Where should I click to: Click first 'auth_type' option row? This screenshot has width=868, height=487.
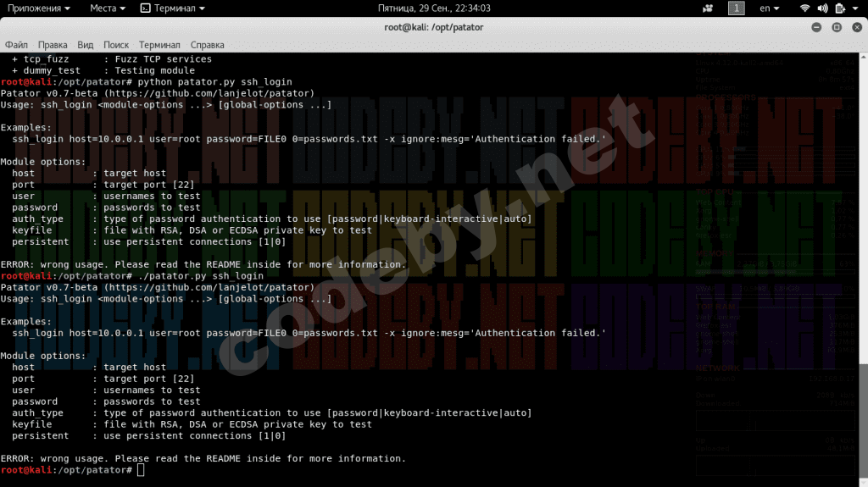(x=272, y=219)
